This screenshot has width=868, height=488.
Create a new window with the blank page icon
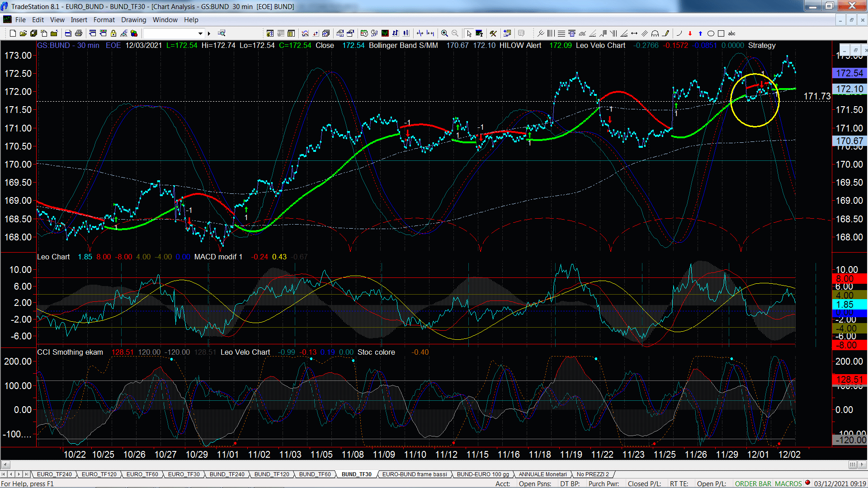[x=13, y=33]
